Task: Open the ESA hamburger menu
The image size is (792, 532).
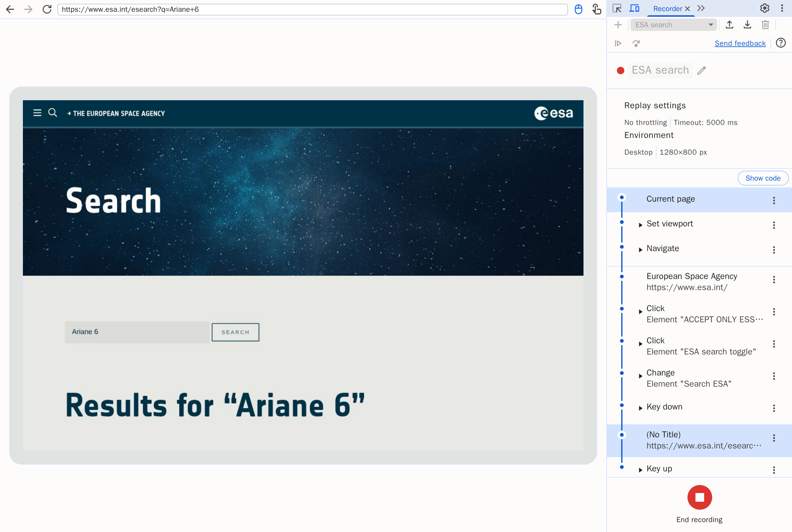Action: pos(37,113)
